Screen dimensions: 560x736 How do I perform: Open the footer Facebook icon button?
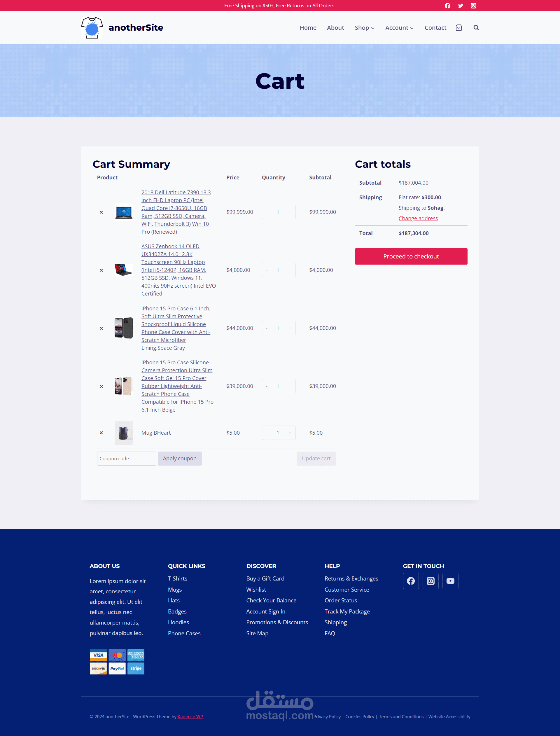tap(411, 581)
